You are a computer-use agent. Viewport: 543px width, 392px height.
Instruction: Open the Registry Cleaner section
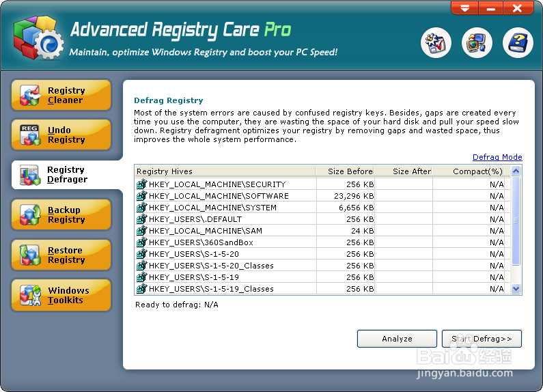click(x=61, y=95)
